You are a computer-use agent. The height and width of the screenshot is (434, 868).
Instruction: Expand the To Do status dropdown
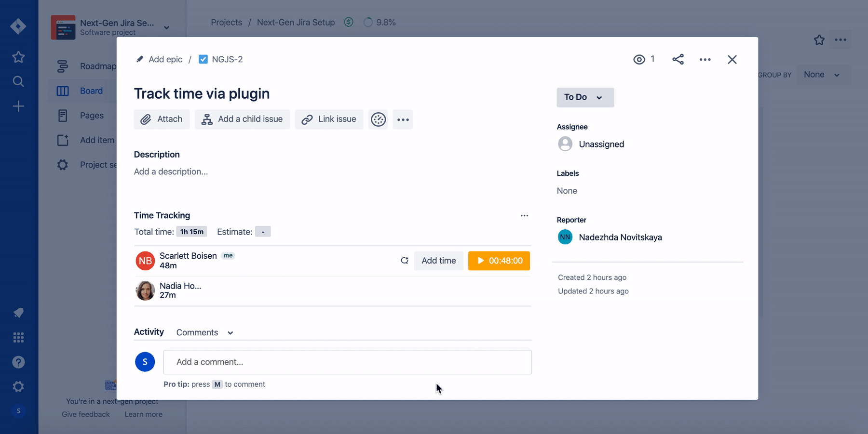pos(585,97)
